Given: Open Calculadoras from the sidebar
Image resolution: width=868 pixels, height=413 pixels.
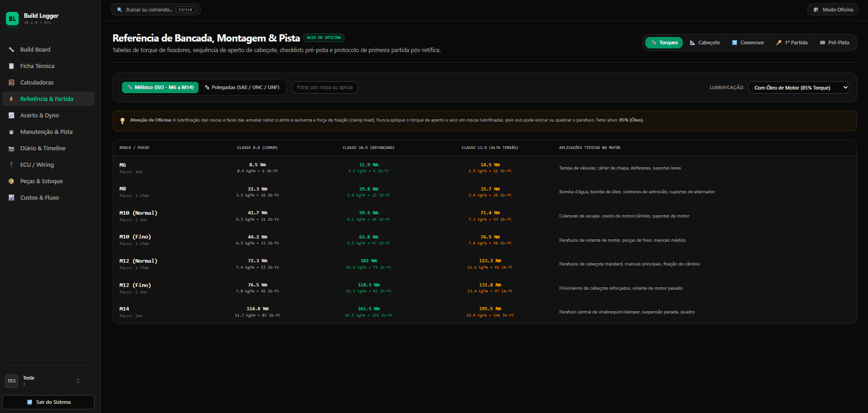Looking at the screenshot, I should tap(48, 82).
